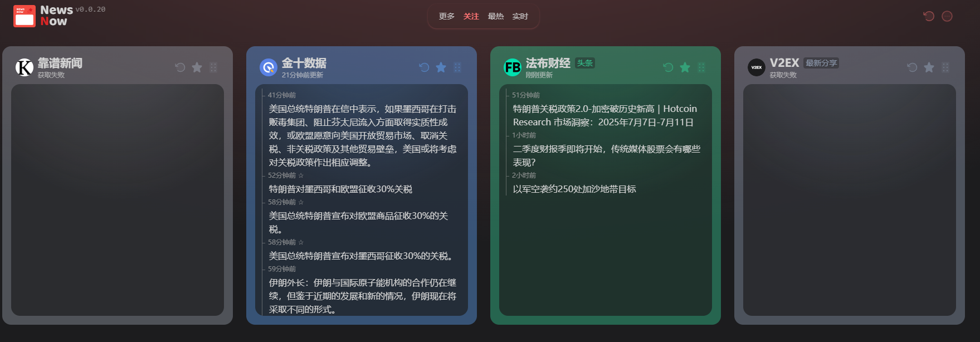Click the 金十数据 source logo
This screenshot has height=342, width=980.
point(269,67)
